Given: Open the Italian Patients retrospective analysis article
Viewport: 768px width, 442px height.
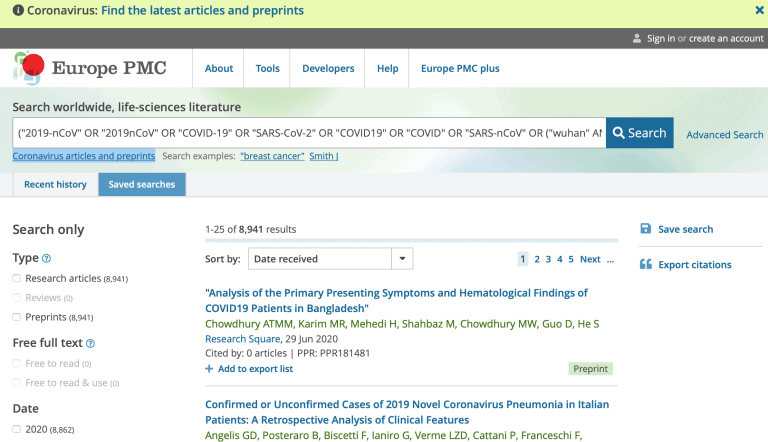Looking at the screenshot, I should [x=407, y=412].
